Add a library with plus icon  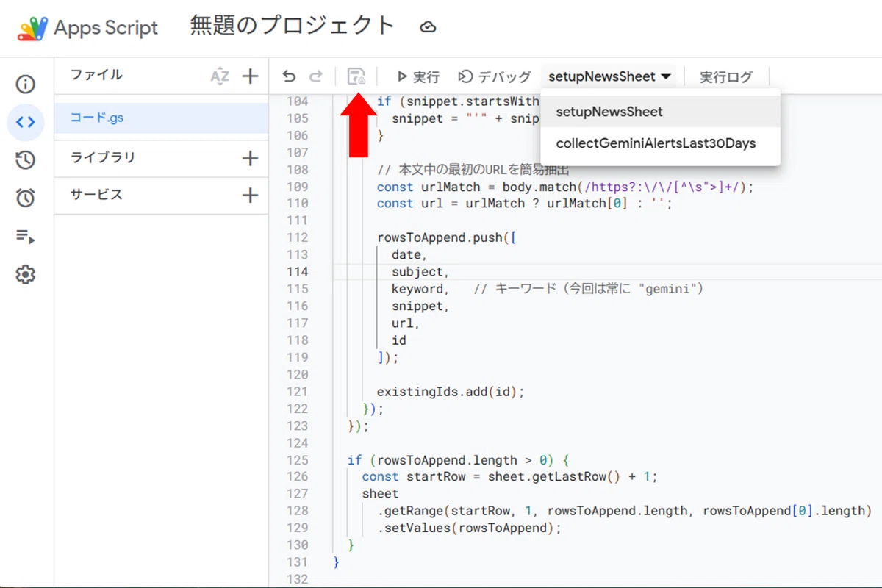click(x=250, y=158)
